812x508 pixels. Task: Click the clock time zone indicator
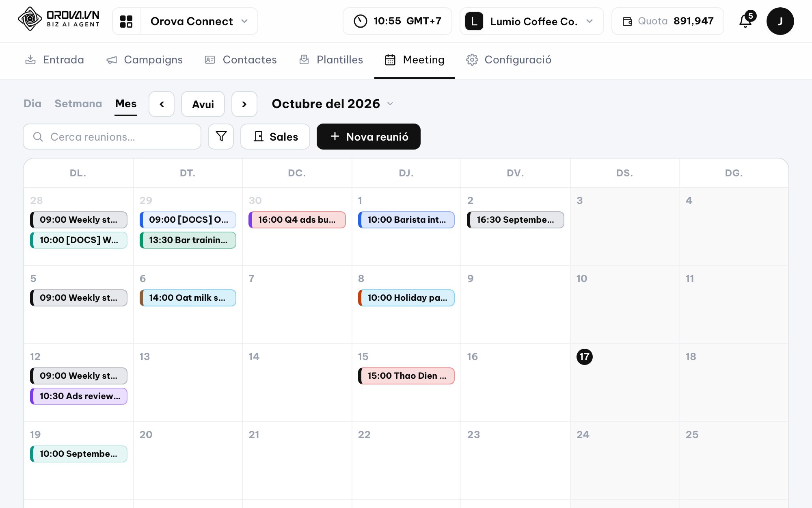(x=397, y=21)
